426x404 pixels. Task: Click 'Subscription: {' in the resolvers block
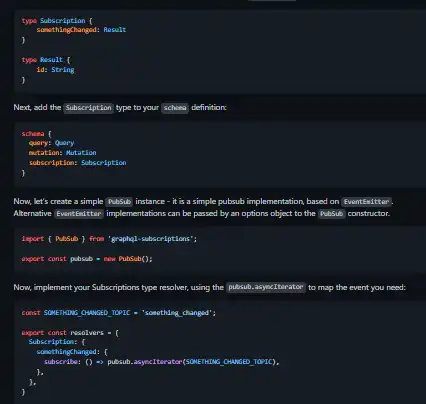[57, 342]
